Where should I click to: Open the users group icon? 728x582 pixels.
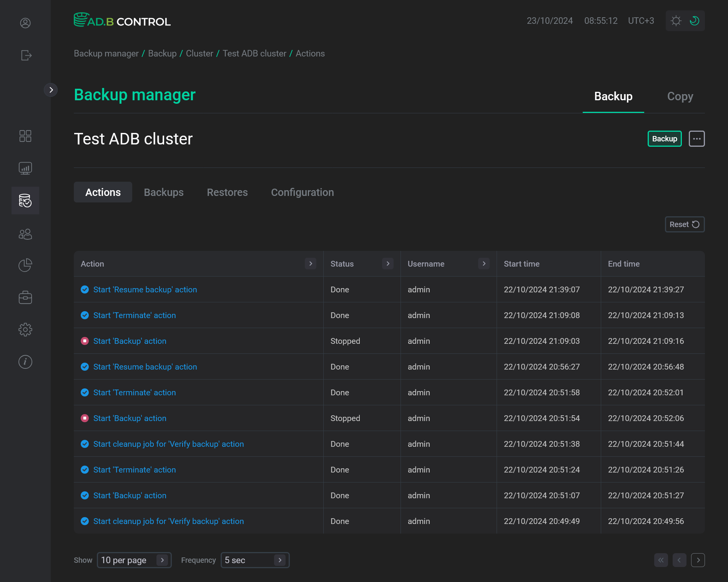[25, 234]
